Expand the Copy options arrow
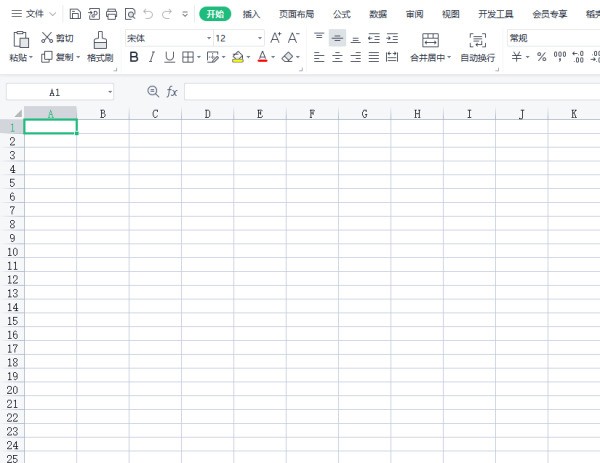 pyautogui.click(x=78, y=57)
